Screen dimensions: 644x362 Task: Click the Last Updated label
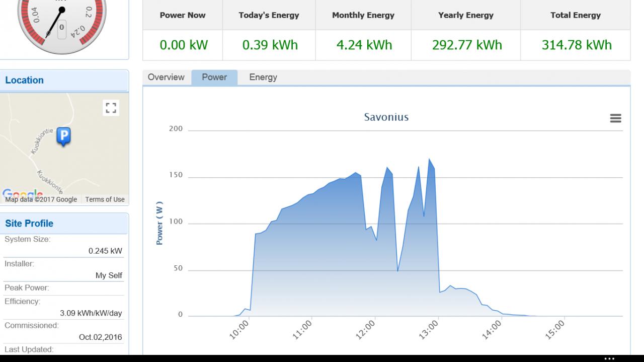coord(29,349)
